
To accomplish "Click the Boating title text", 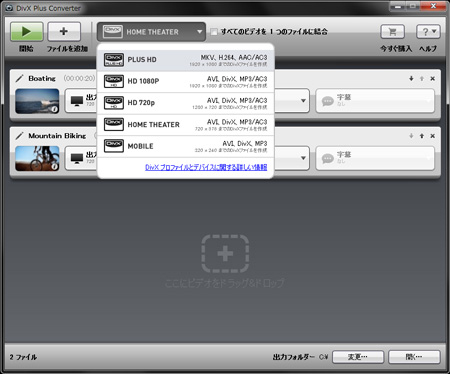I will (42, 78).
